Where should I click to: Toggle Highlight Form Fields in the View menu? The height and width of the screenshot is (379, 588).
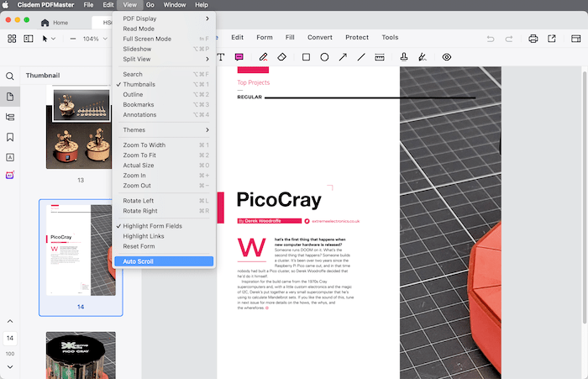pyautogui.click(x=152, y=226)
